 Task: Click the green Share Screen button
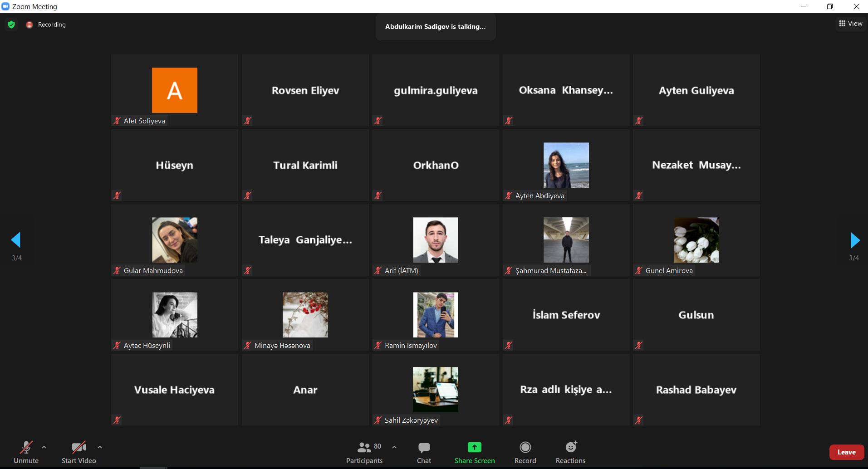pos(475,452)
